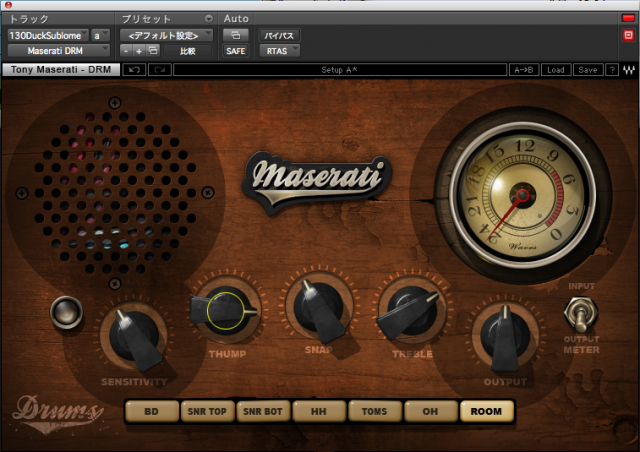Viewport: 640px width, 452px height.
Task: Select the SNR TOP drum type
Action: click(207, 411)
